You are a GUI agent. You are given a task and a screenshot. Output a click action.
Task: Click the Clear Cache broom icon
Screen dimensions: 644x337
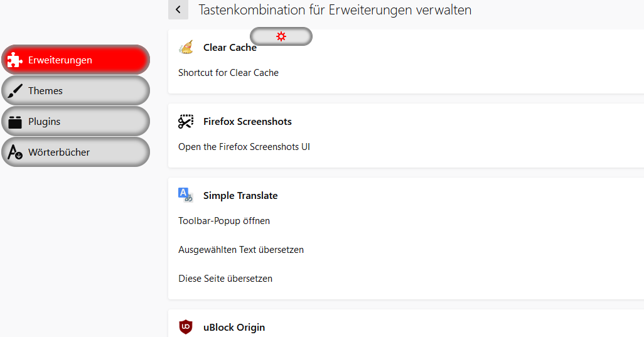coord(186,47)
